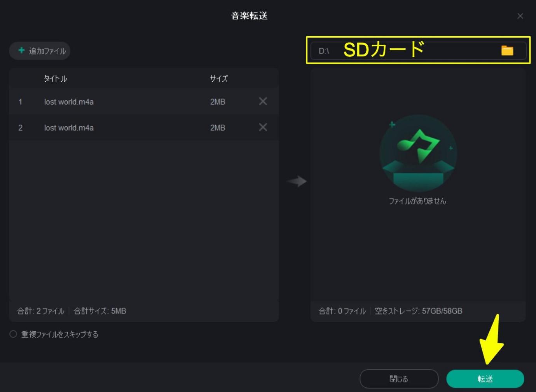Close the 音楽転送 dialog with X
This screenshot has height=392, width=536.
point(520,16)
